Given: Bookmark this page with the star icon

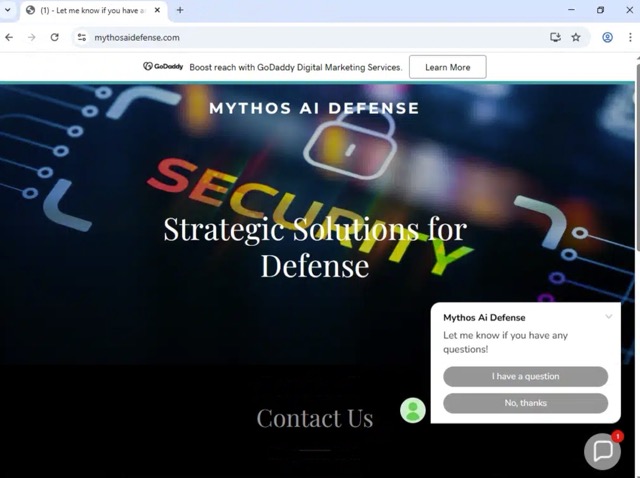Looking at the screenshot, I should [x=576, y=38].
